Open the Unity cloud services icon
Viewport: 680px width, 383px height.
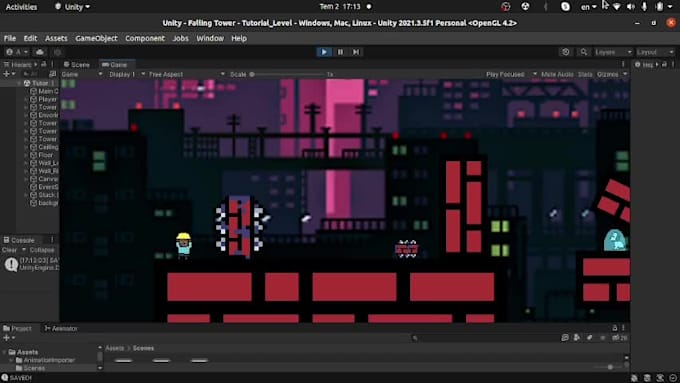click(40, 52)
